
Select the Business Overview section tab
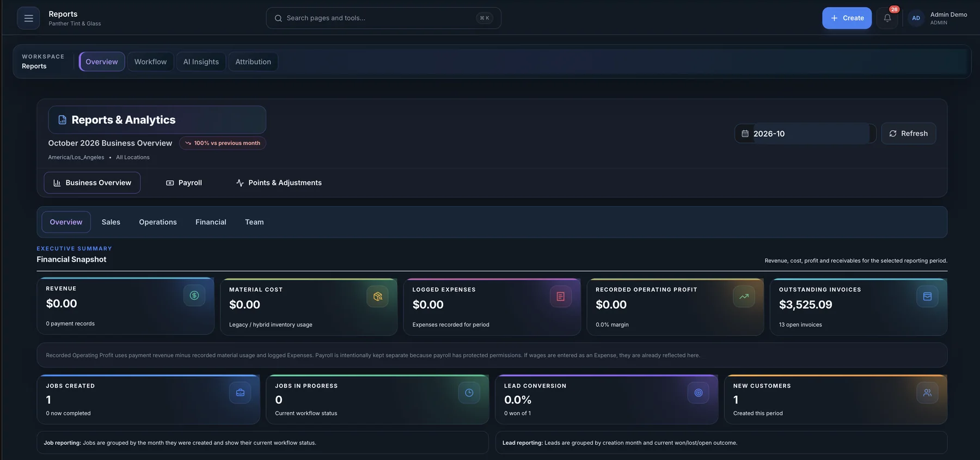click(92, 183)
